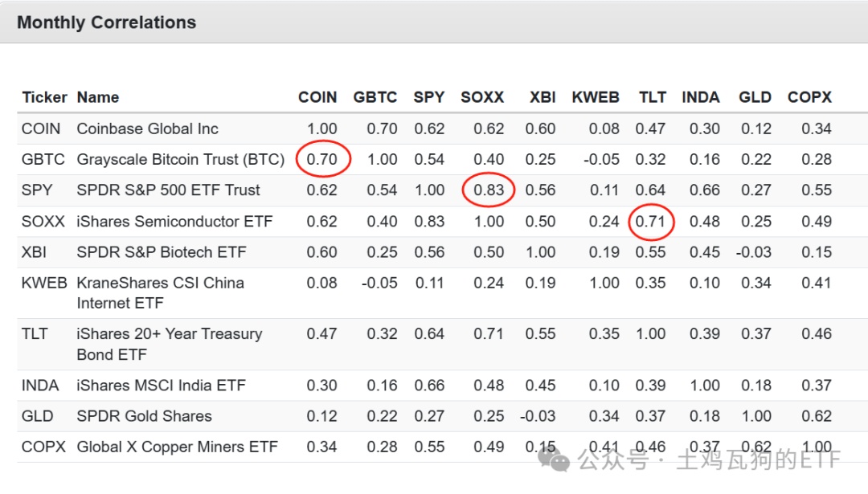
Task: Click the INDA ticker in the row list
Action: [40, 386]
